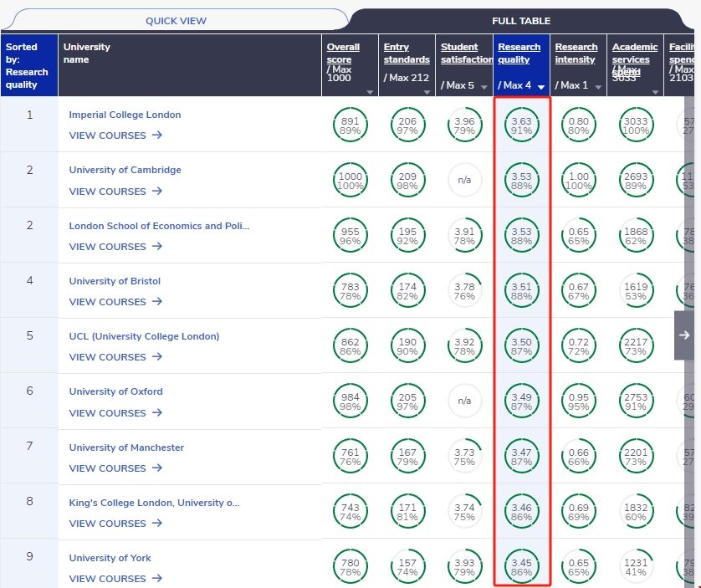This screenshot has width=701, height=588.
Task: Click Cambridge's 1000 overall score circle
Action: (x=350, y=181)
